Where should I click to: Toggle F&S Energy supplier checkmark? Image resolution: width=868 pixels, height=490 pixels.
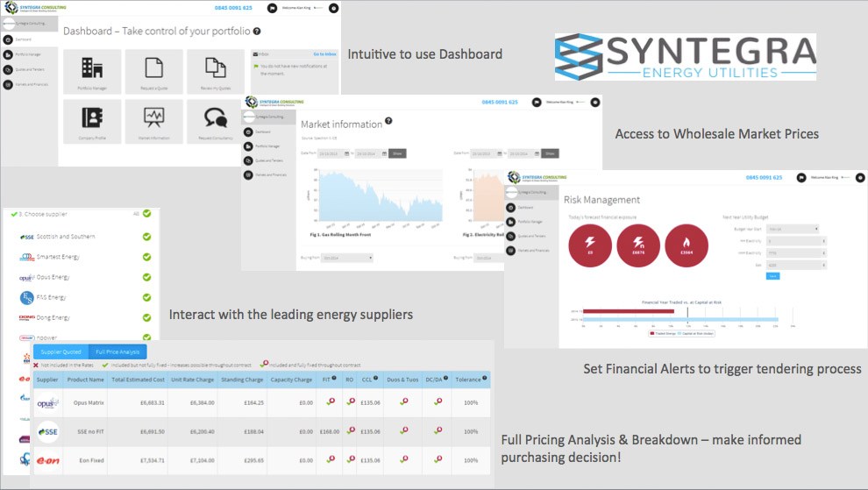pos(146,297)
